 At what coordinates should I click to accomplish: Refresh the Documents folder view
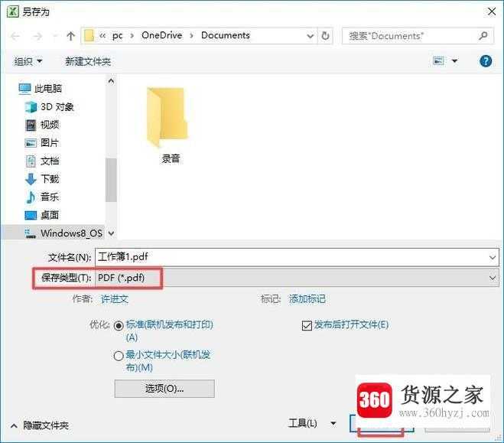point(325,35)
